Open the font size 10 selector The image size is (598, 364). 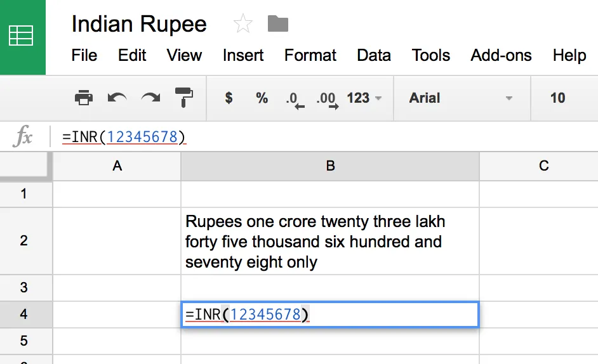[x=557, y=98]
